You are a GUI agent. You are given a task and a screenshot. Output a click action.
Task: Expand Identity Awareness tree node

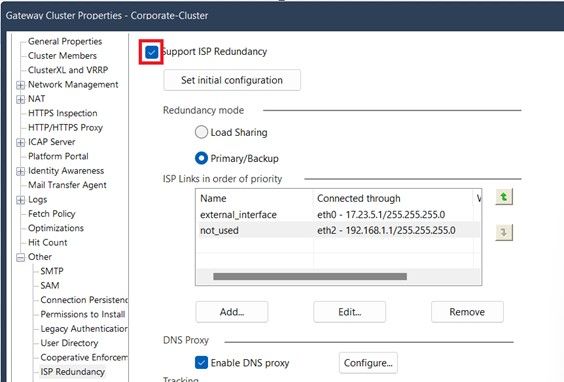tap(21, 172)
